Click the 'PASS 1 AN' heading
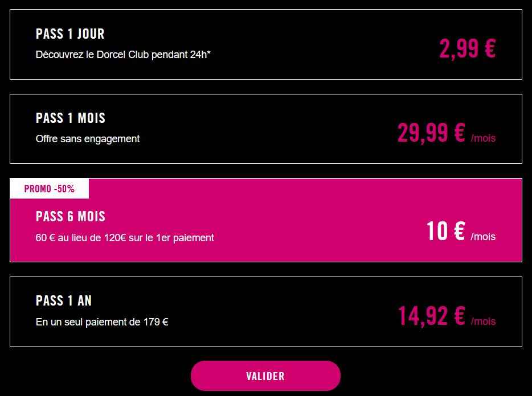 pos(64,300)
